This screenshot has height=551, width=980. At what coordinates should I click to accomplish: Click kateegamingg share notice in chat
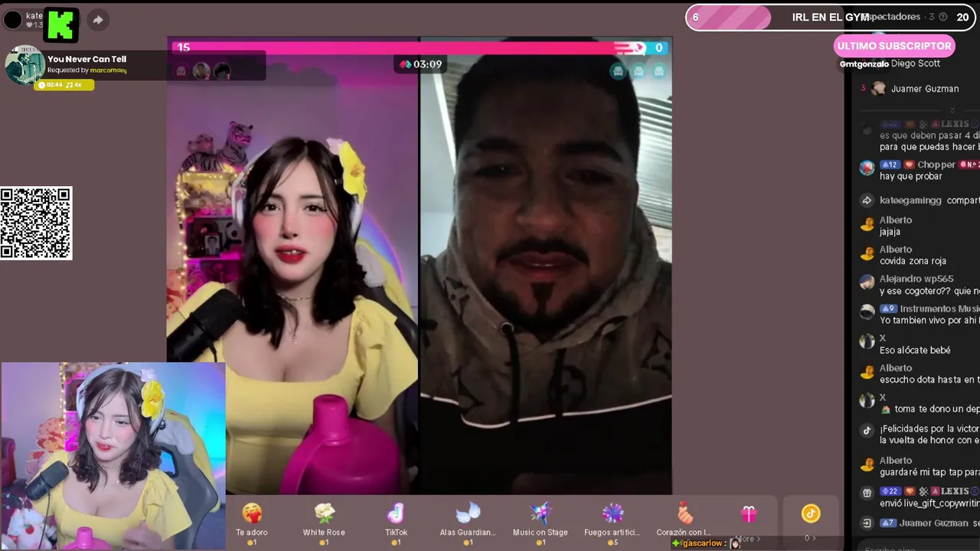[929, 201]
